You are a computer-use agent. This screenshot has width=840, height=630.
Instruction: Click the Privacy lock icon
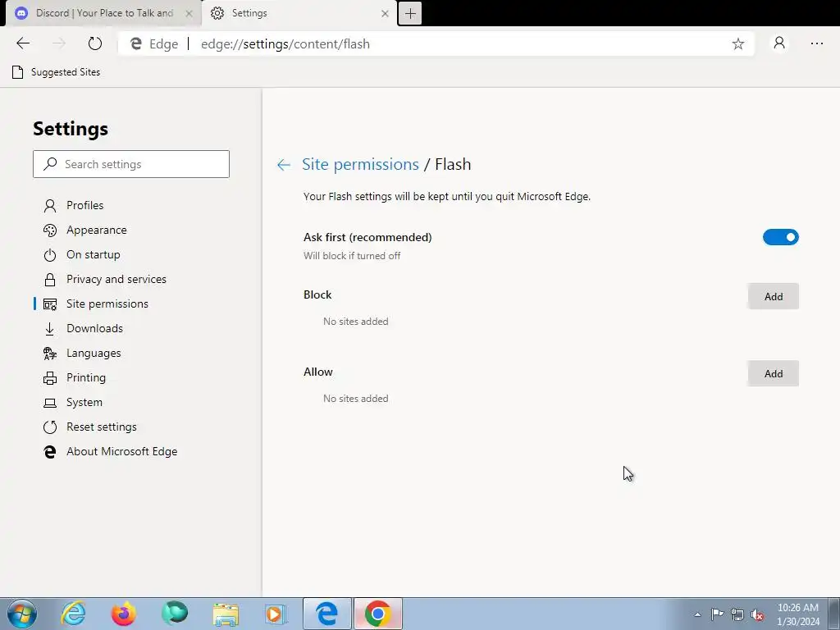coord(50,279)
